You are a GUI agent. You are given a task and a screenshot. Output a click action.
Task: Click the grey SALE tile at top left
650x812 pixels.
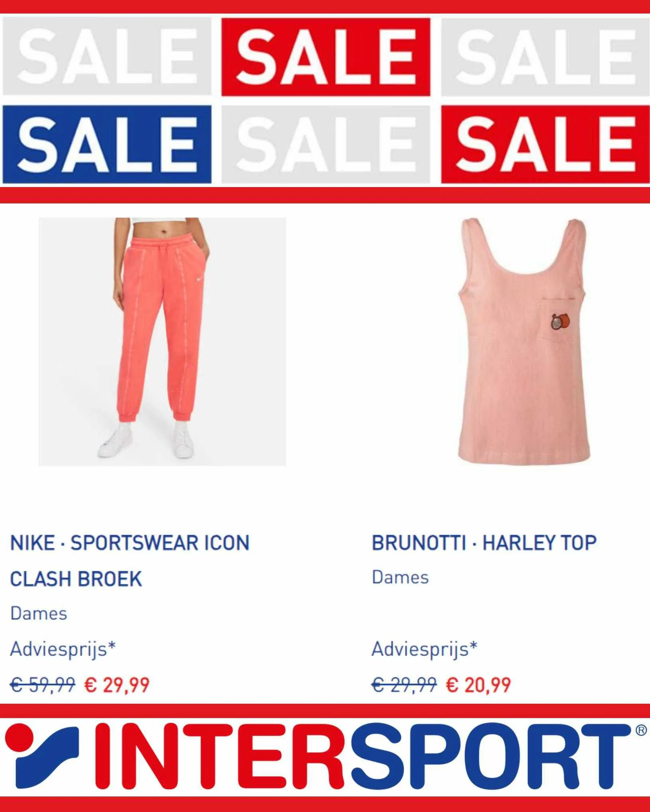coord(107,57)
